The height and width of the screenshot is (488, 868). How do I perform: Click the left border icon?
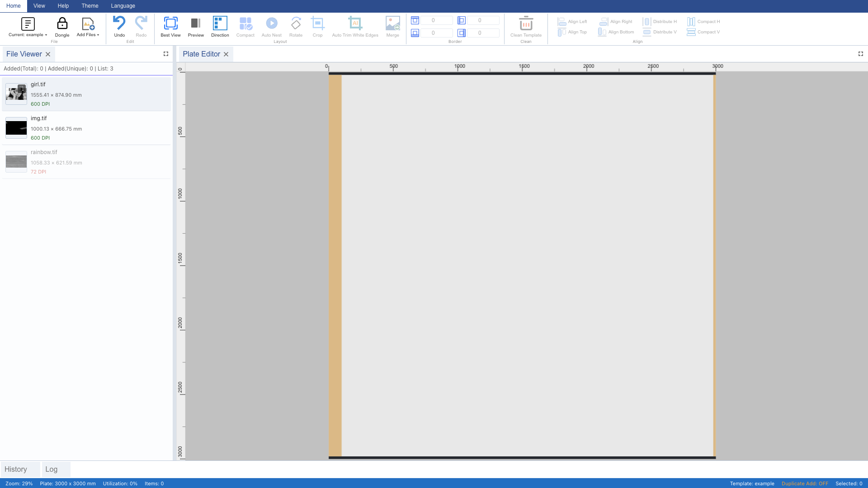pyautogui.click(x=462, y=20)
